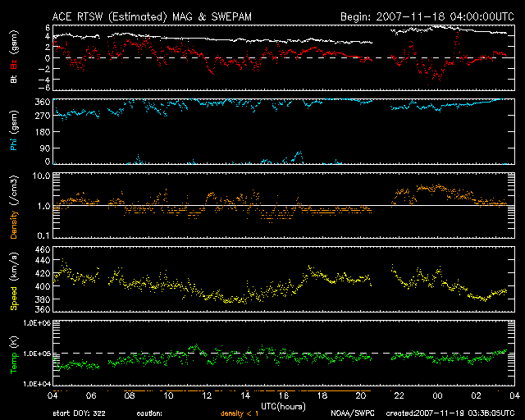The width and height of the screenshot is (525, 420).
Task: Click the 'Begin: 2007-11-18 04:00:00UTC' text
Action: (x=427, y=17)
